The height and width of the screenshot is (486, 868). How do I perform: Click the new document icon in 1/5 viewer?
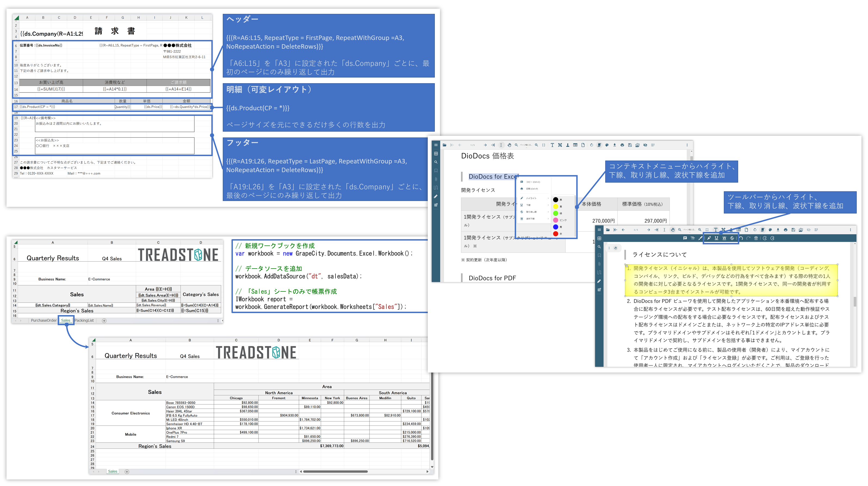coord(583,145)
